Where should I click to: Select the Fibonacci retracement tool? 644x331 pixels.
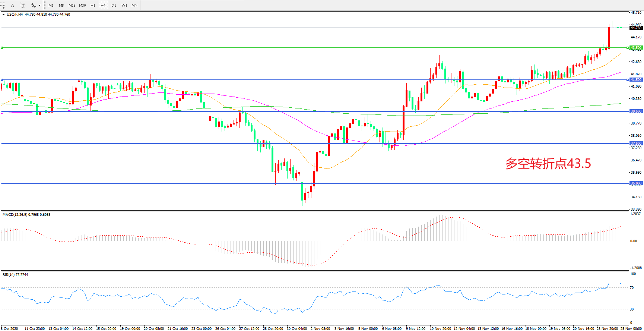(x=3, y=5)
